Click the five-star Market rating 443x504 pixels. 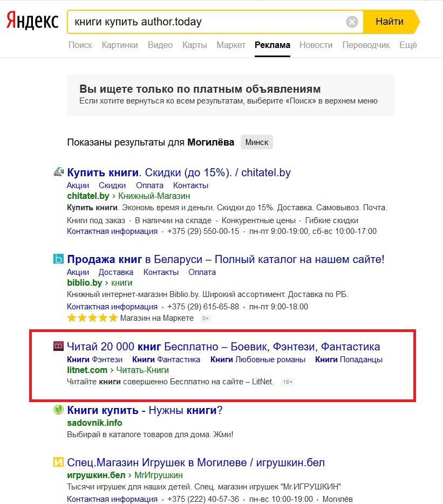[92, 318]
